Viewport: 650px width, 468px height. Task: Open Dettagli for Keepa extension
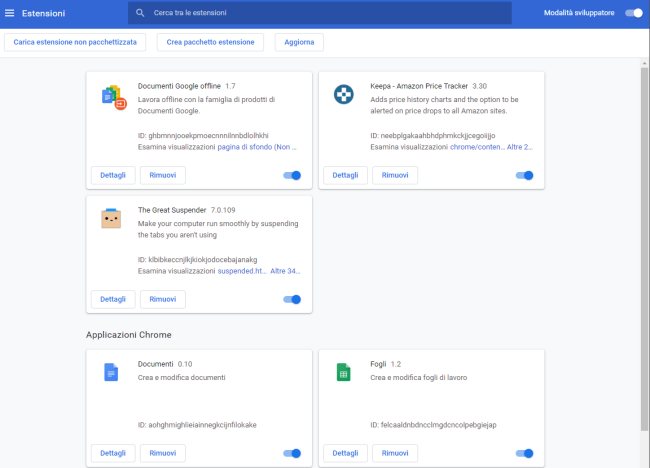pyautogui.click(x=345, y=175)
